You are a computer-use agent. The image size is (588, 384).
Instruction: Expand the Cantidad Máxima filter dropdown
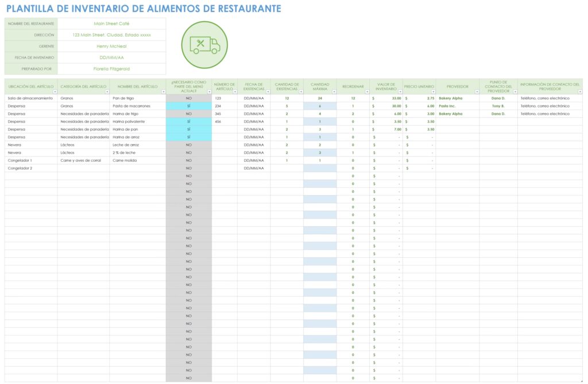(x=333, y=92)
